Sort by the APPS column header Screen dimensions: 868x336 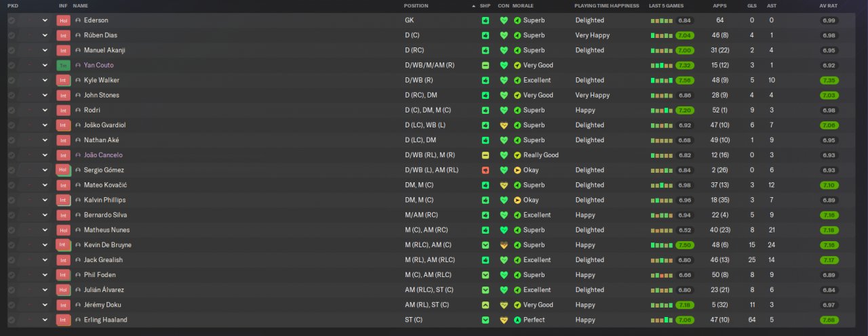click(719, 5)
